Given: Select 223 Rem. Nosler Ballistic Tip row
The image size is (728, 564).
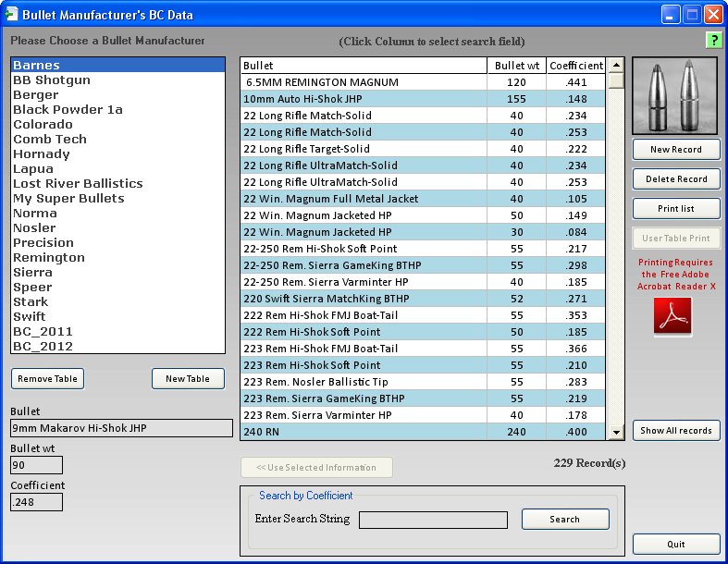Looking at the screenshot, I should (x=423, y=382).
